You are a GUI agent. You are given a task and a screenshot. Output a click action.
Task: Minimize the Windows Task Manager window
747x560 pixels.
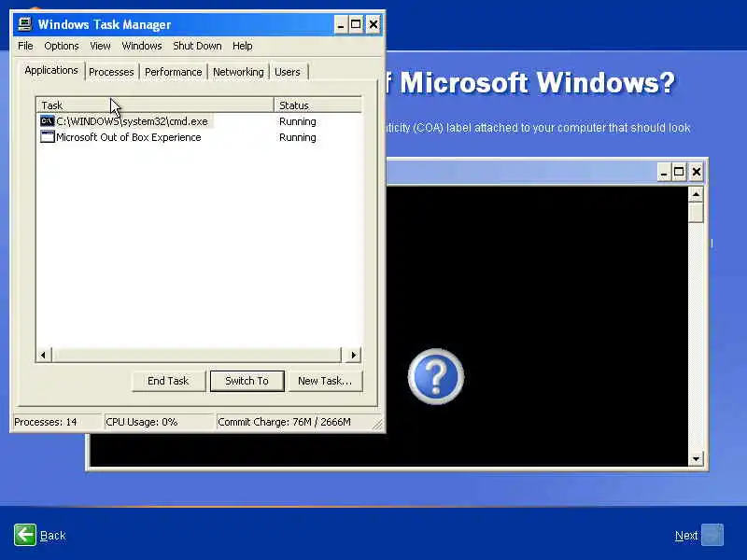click(340, 24)
